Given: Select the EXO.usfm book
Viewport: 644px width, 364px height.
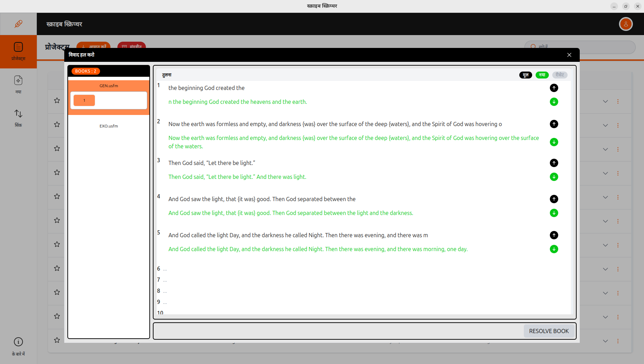Looking at the screenshot, I should click(x=109, y=126).
